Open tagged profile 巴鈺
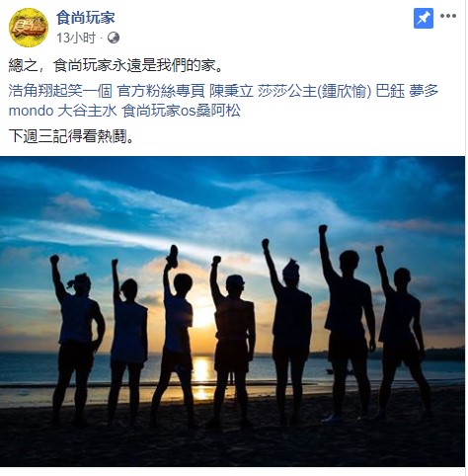This screenshot has width=468, height=476. [390, 91]
